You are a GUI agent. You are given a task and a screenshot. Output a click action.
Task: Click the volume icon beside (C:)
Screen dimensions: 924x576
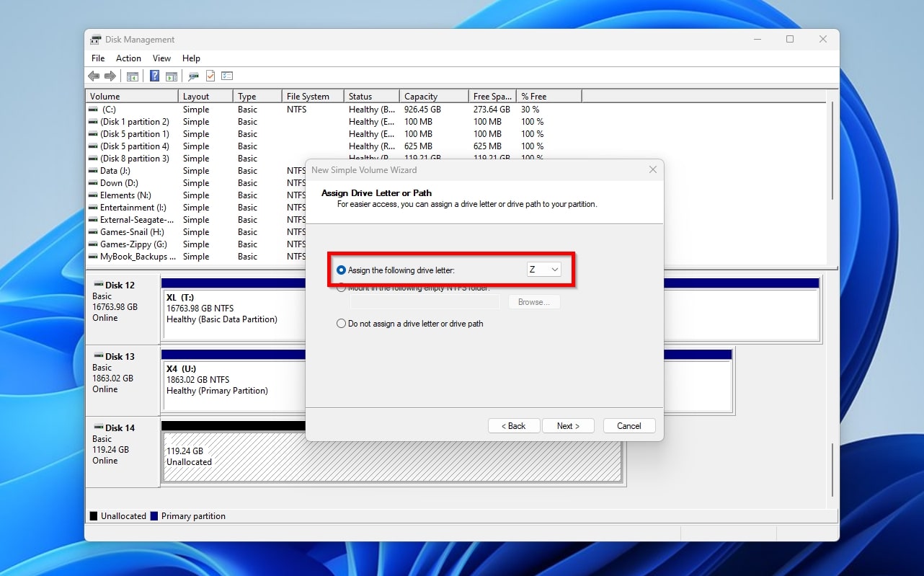coord(93,110)
